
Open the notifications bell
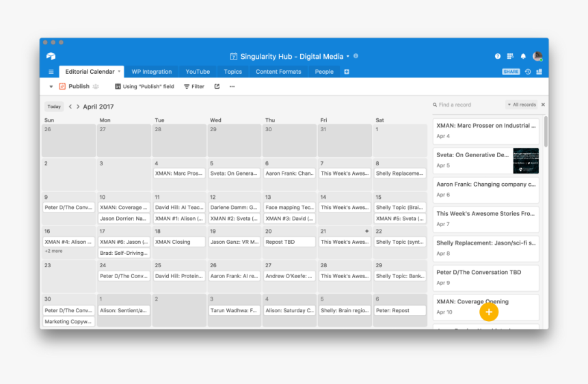pyautogui.click(x=523, y=56)
